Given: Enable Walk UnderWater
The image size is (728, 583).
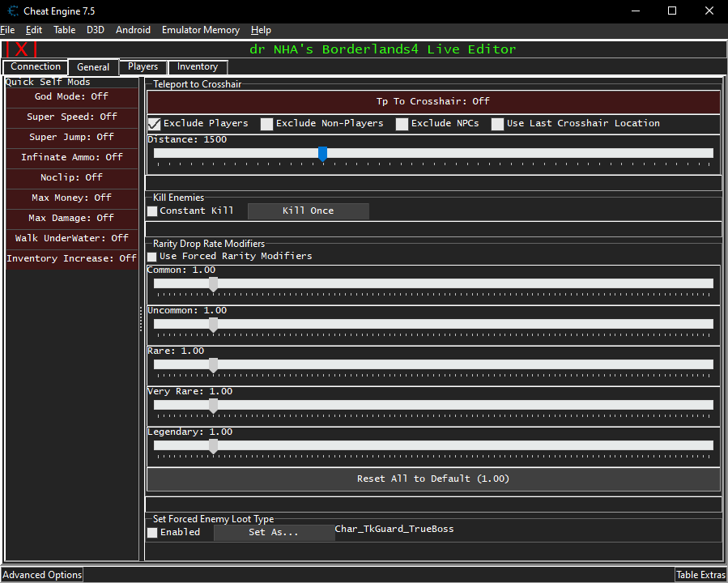Looking at the screenshot, I should coord(71,238).
